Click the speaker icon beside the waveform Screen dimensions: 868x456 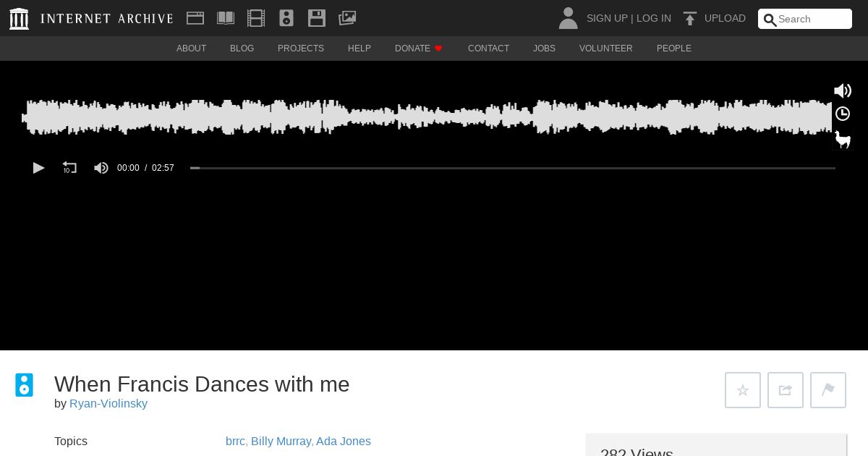[843, 90]
